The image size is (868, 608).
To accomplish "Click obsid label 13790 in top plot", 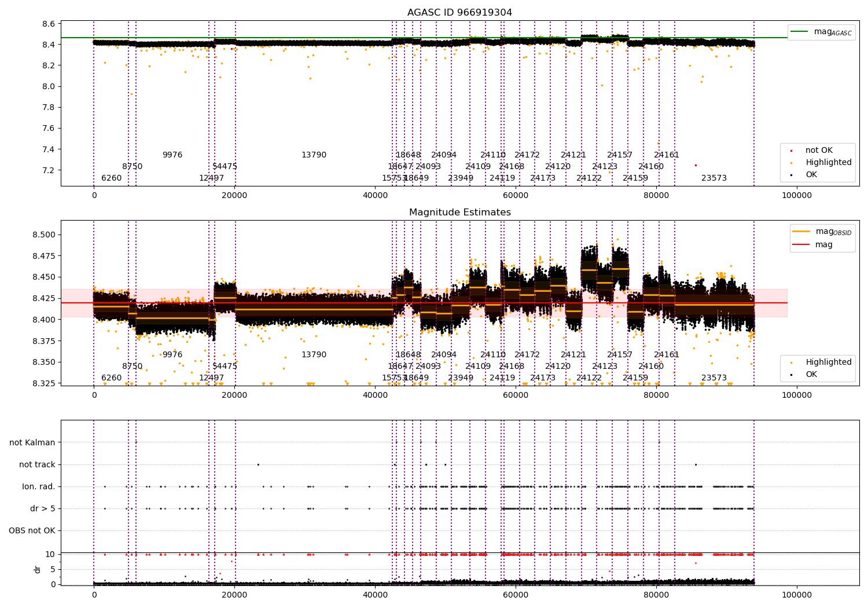I will coord(314,155).
